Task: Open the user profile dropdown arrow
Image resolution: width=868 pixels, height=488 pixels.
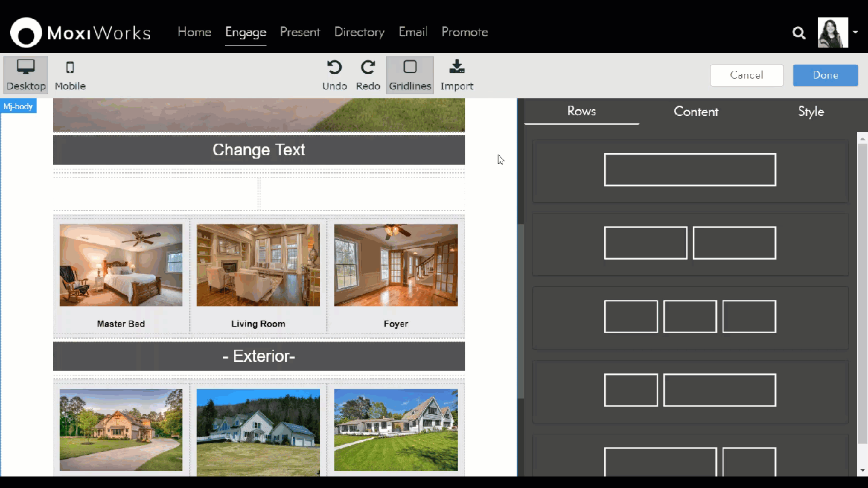Action: (x=856, y=32)
